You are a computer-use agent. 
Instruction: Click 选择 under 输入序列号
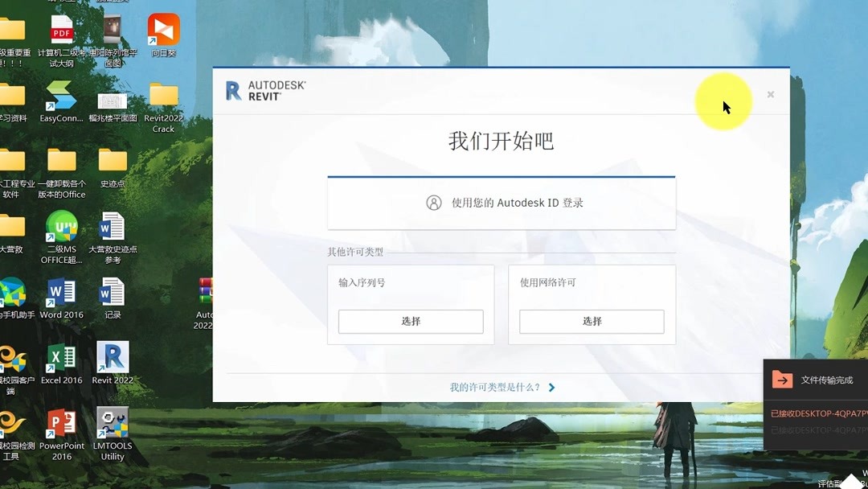[x=411, y=321]
